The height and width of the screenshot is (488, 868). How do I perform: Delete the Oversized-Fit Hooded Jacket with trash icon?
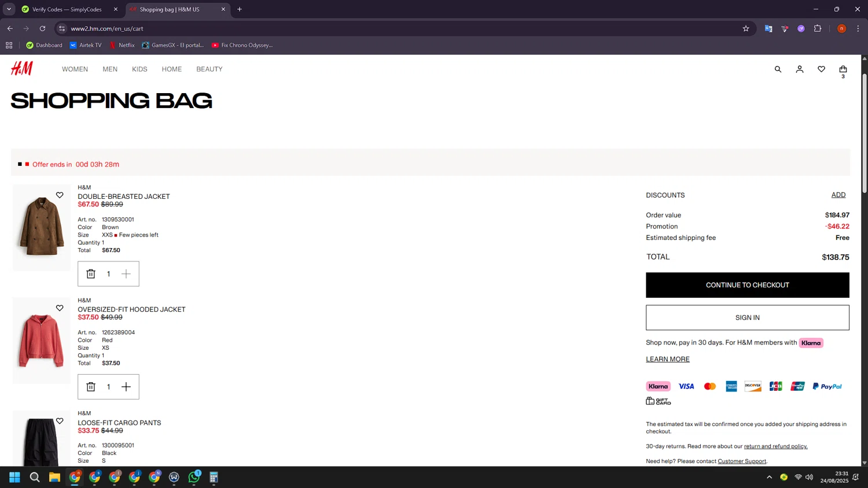91,387
